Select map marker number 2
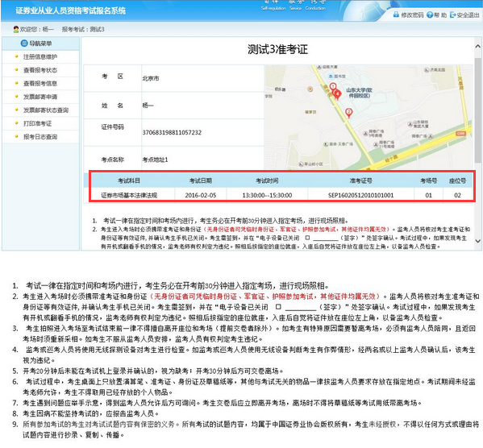 (348, 113)
